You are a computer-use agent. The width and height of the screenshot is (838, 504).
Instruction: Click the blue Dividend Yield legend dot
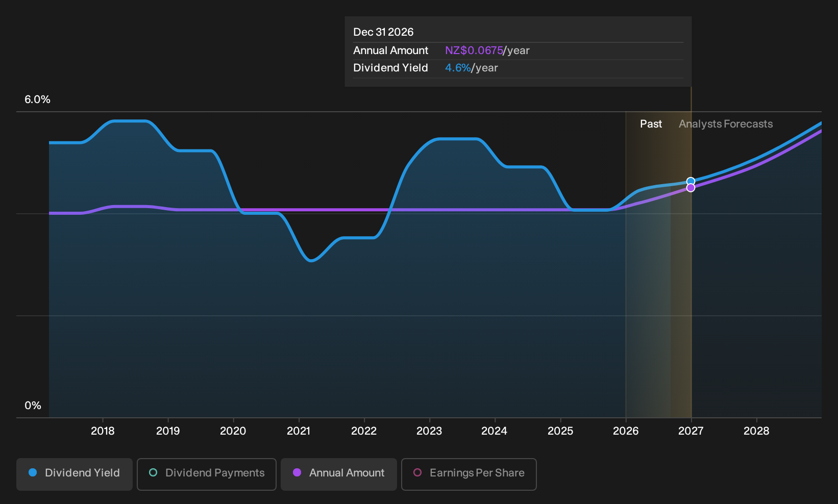coord(33,473)
